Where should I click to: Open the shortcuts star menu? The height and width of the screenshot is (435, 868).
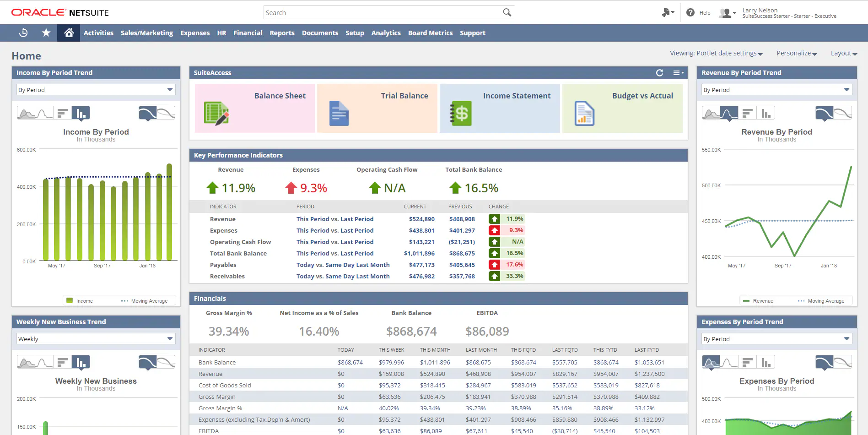pos(46,33)
